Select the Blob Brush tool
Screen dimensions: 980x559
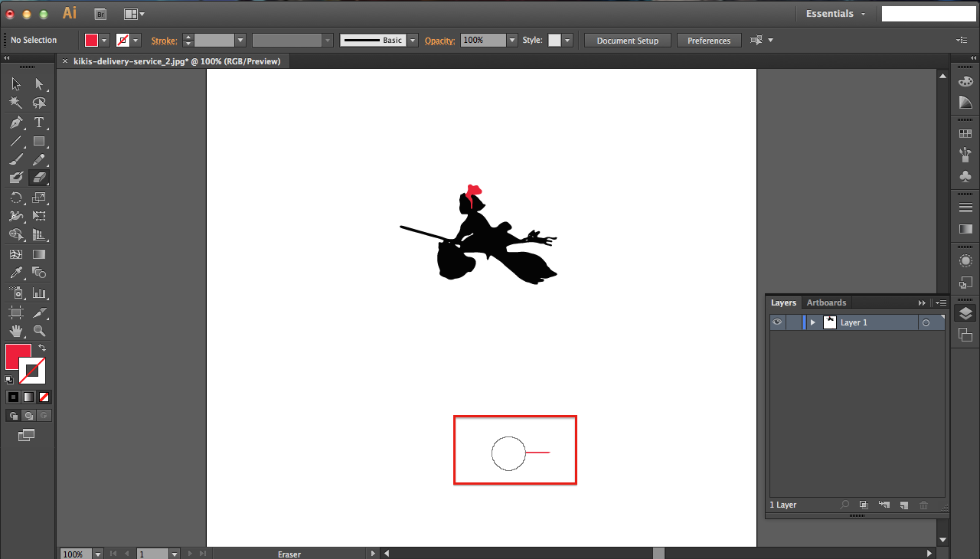click(16, 178)
